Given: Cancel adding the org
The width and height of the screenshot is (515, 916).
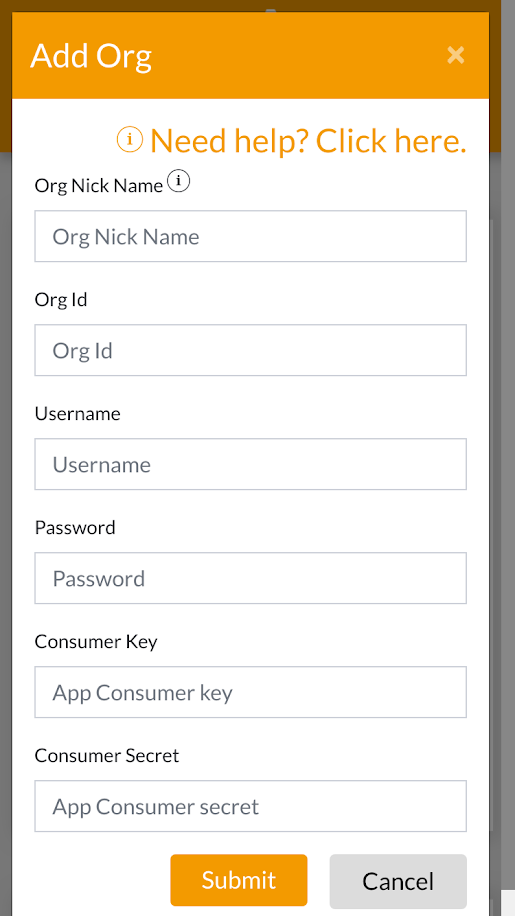Looking at the screenshot, I should (x=398, y=880).
